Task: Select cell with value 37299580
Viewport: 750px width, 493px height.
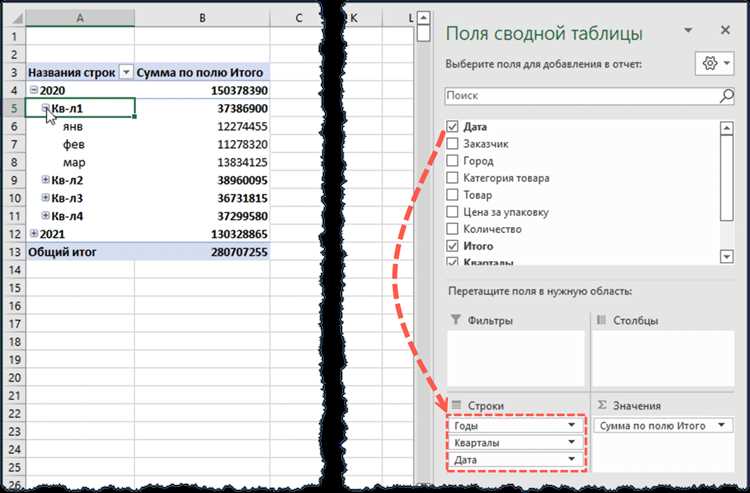Action: coord(202,216)
